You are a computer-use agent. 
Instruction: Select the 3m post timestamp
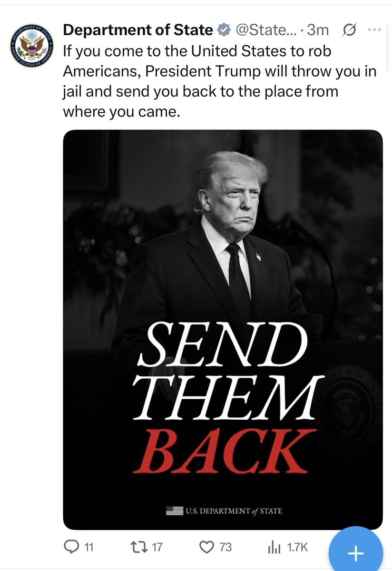(318, 30)
